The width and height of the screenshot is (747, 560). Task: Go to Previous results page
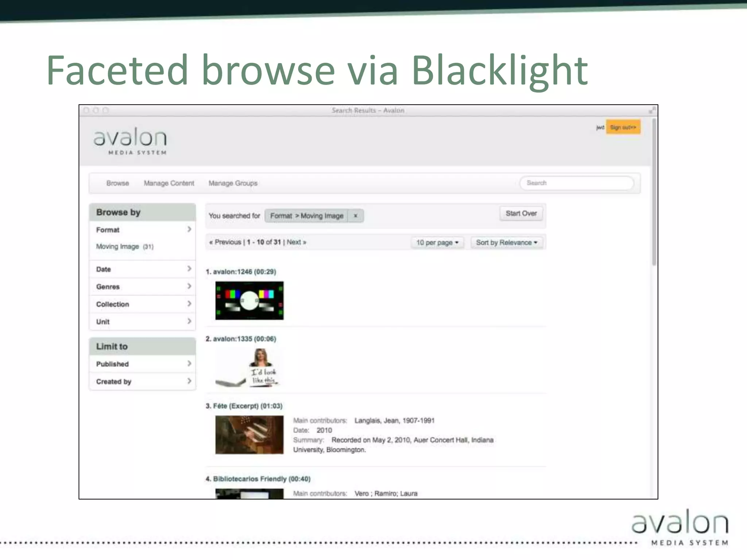point(225,242)
